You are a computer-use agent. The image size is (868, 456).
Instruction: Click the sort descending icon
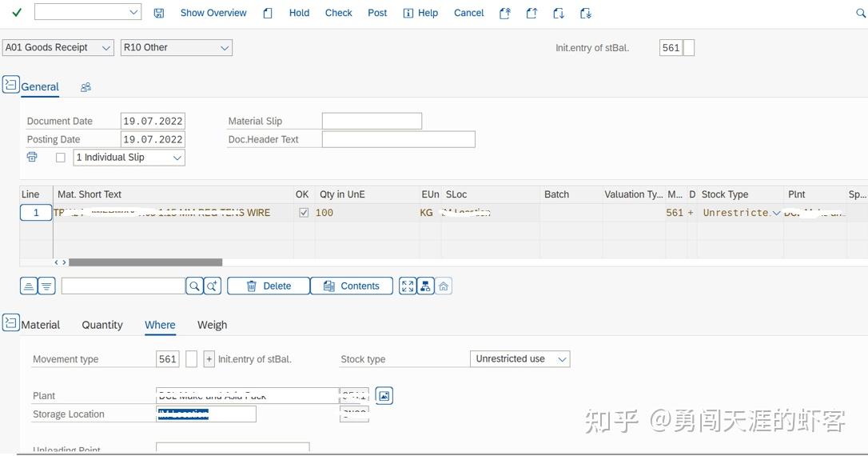click(46, 286)
